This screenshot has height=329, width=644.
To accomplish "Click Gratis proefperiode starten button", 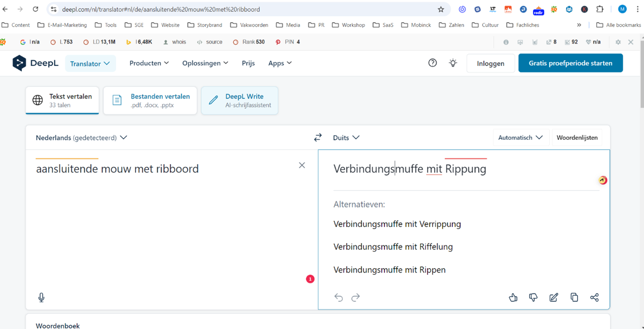I will pyautogui.click(x=570, y=63).
